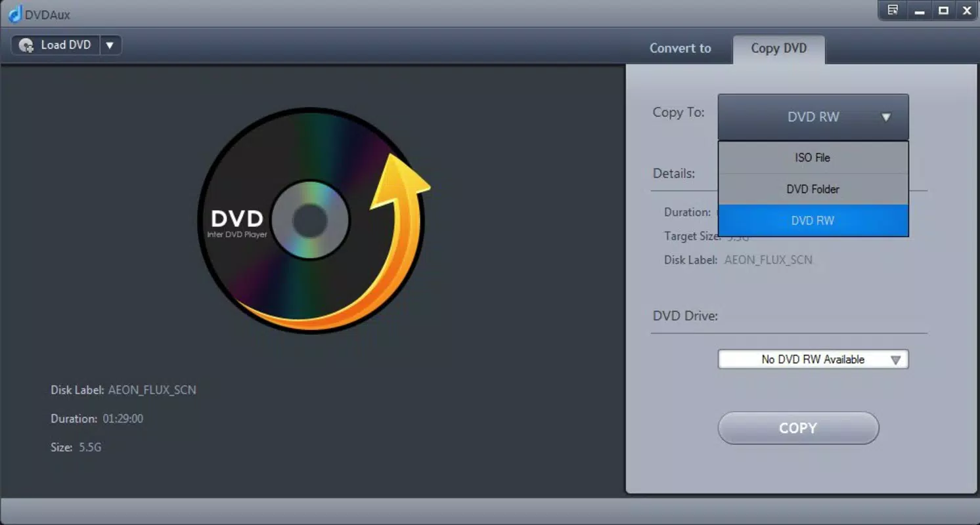Screen dimensions: 980x525
Task: Click the Details heading
Action: pos(674,173)
